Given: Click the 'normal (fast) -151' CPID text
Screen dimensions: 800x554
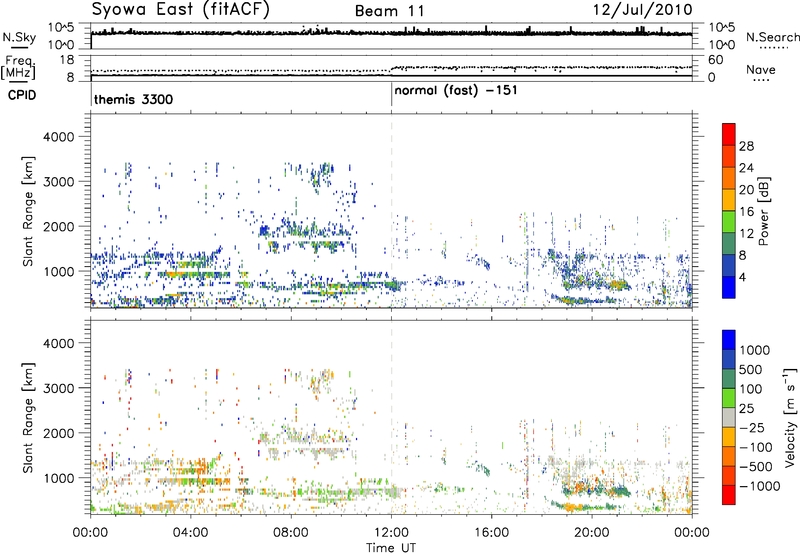Looking at the screenshot, I should (x=456, y=90).
